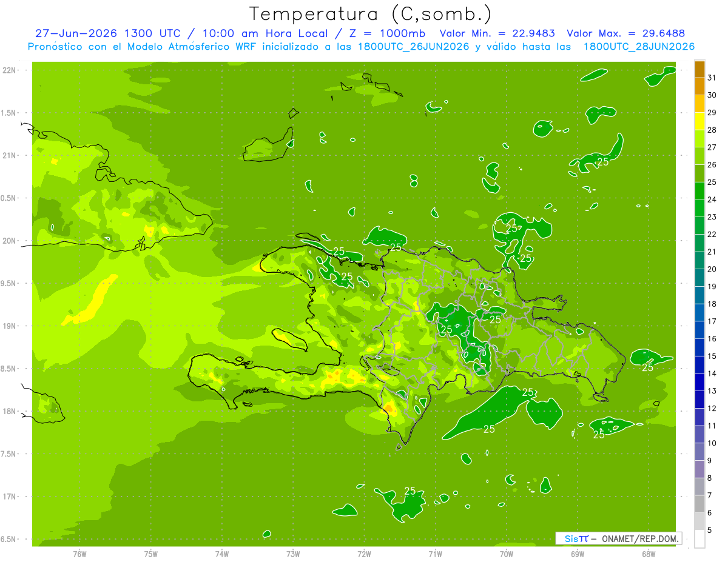
Task: Click the color scale label "15"
Action: (x=712, y=356)
